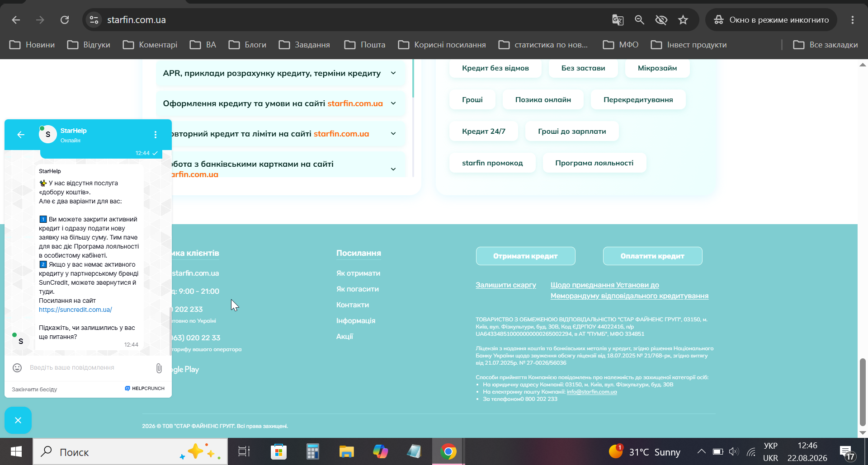
Task: Open File Explorer from the taskbar
Action: point(346,451)
